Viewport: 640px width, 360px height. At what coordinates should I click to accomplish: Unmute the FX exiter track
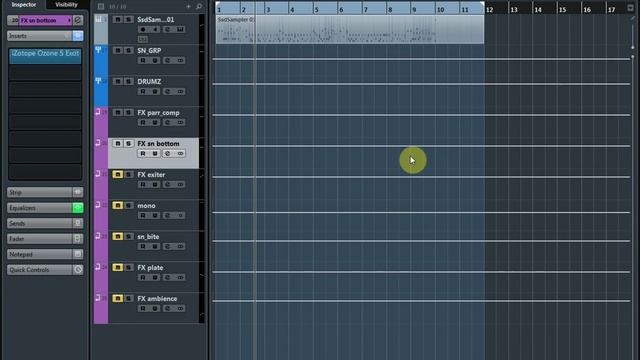pyautogui.click(x=118, y=174)
